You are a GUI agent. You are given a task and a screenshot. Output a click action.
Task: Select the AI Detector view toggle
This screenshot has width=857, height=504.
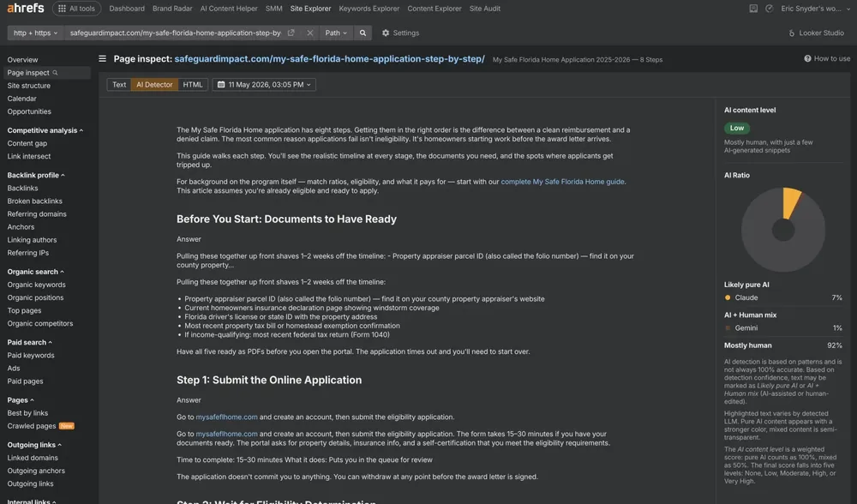pyautogui.click(x=154, y=85)
